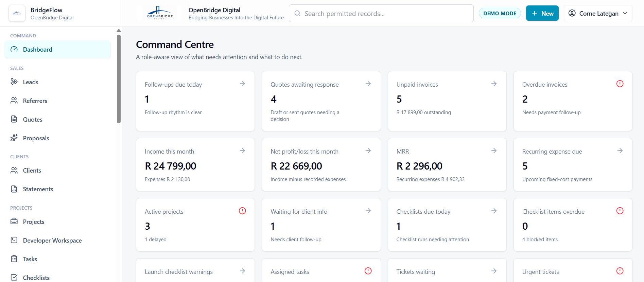The height and width of the screenshot is (282, 644).
Task: Open Projects in sidebar
Action: pos(58,222)
